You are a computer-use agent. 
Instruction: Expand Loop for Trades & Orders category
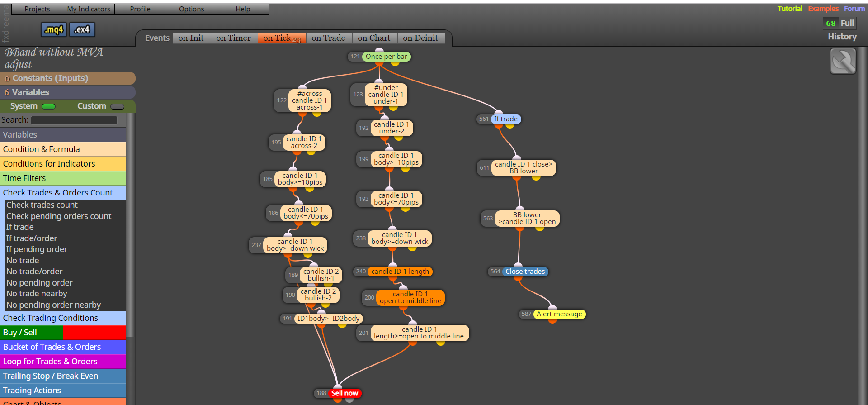pos(63,362)
